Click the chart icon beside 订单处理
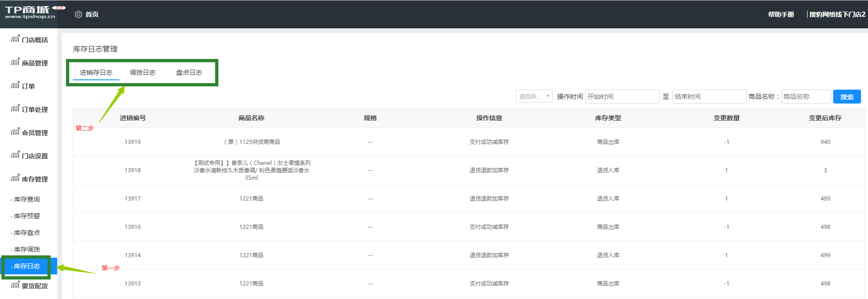The image size is (868, 299). 15,109
